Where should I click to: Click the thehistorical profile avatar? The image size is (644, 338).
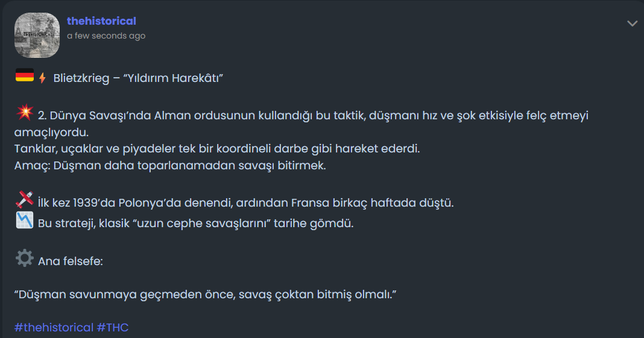click(x=37, y=35)
